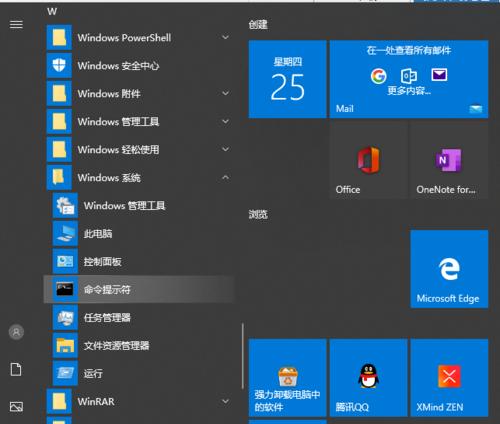Open 运行 icon
The image size is (500, 424).
(x=65, y=373)
